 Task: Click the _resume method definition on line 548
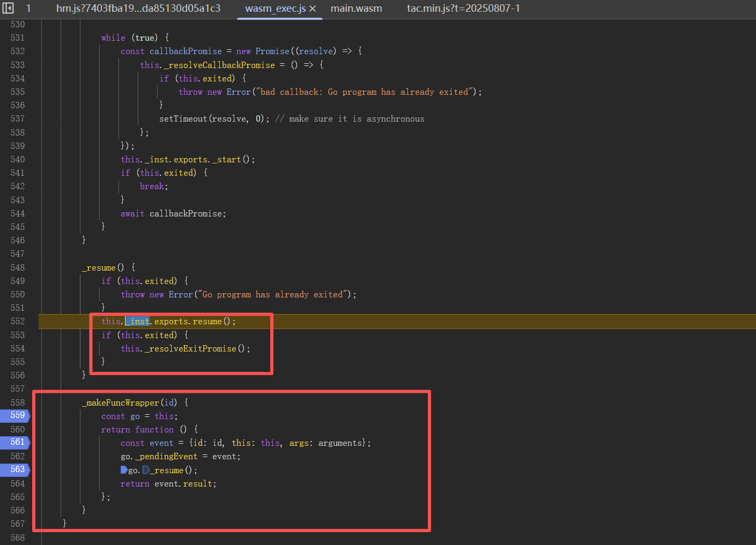101,268
